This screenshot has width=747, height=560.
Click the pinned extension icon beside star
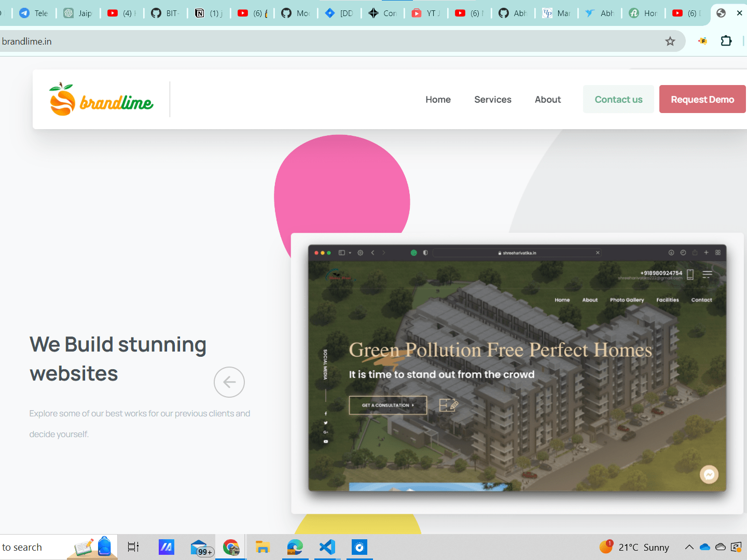coord(703,41)
